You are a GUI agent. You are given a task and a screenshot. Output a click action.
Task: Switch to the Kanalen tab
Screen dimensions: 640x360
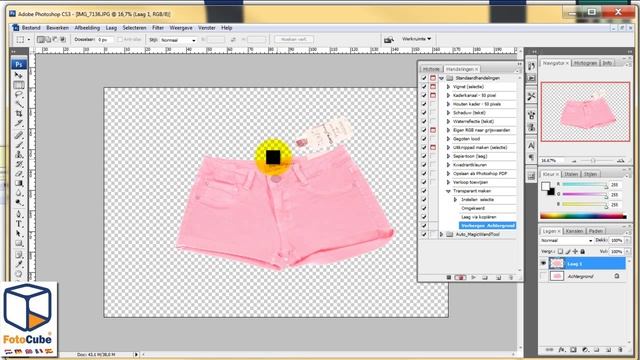click(574, 231)
